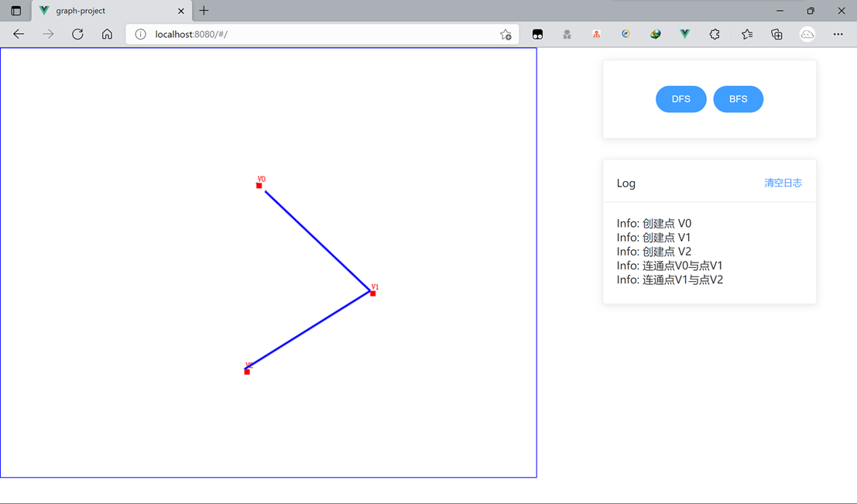Restore down the browser window

811,10
